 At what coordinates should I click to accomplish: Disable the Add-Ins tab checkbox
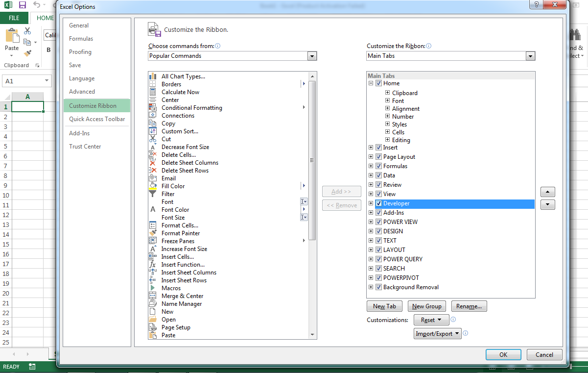[378, 212]
